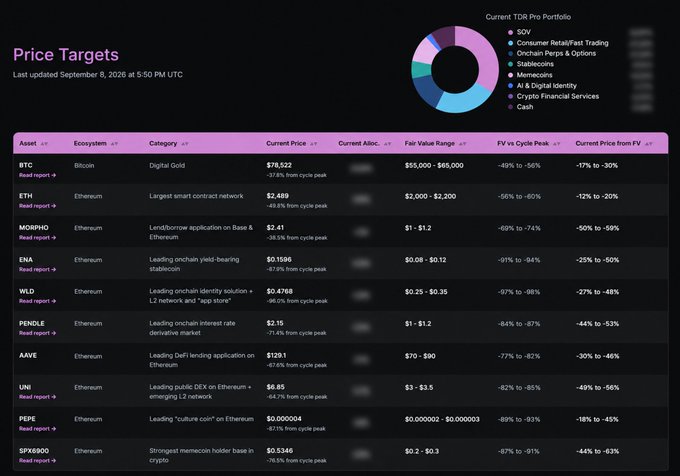The height and width of the screenshot is (476, 680).
Task: Click Current TDR Pro Portfolio title
Action: point(528,17)
